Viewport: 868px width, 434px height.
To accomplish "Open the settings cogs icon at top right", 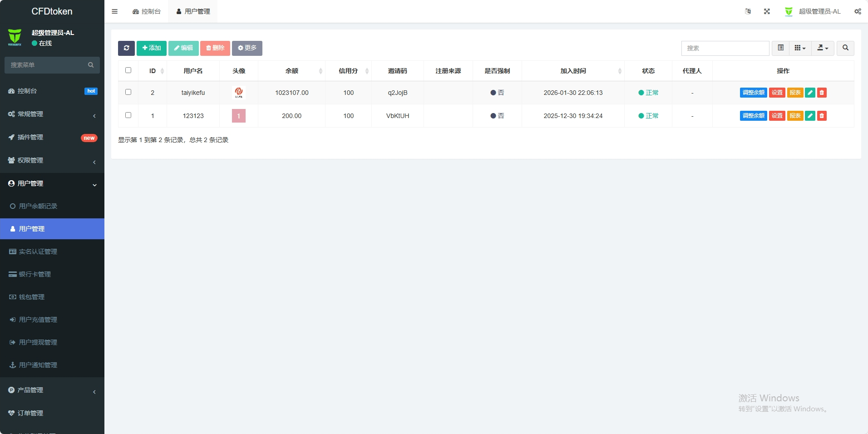I will coord(858,11).
